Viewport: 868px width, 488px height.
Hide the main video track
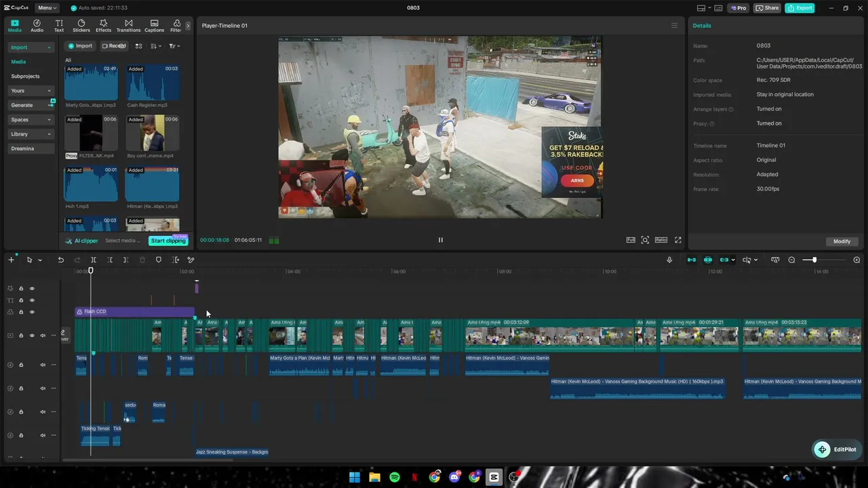[x=32, y=335]
